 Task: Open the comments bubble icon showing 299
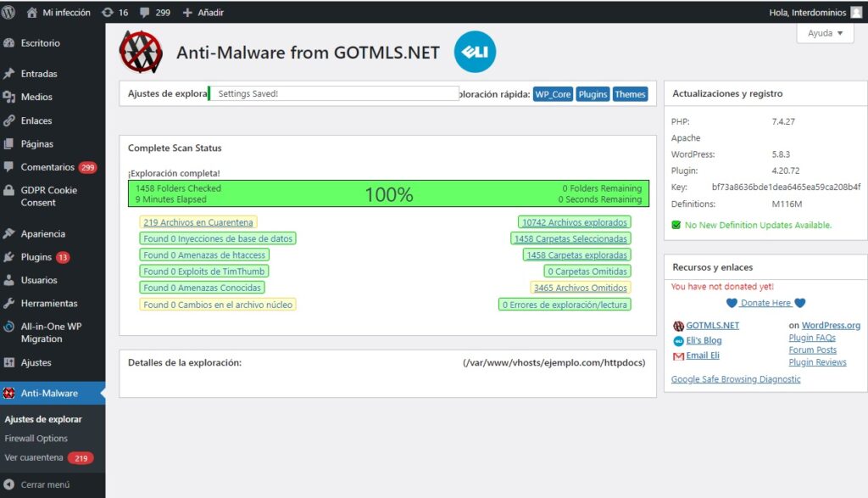145,12
